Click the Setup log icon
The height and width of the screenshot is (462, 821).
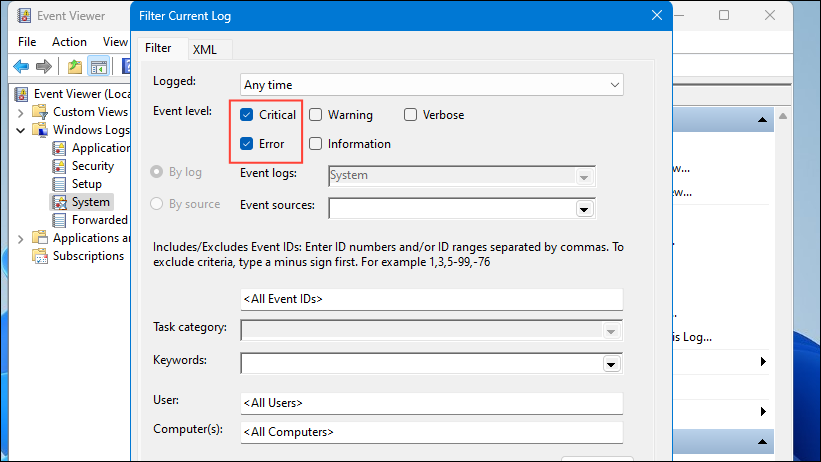(59, 184)
